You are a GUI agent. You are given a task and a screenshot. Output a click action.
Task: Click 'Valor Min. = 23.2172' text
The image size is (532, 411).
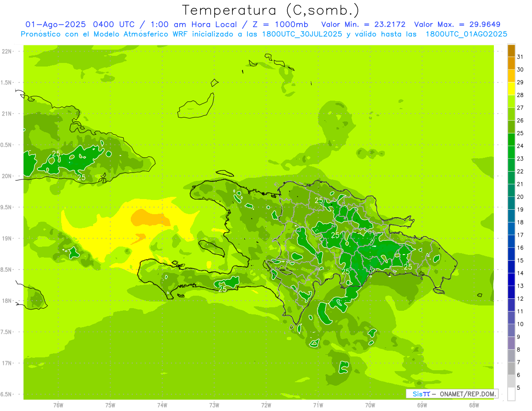[x=364, y=24]
